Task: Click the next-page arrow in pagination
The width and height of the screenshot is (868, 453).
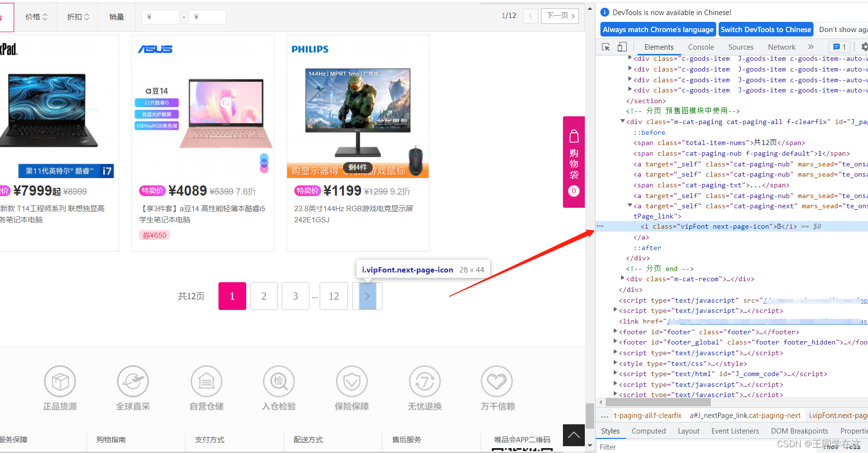Action: click(367, 296)
